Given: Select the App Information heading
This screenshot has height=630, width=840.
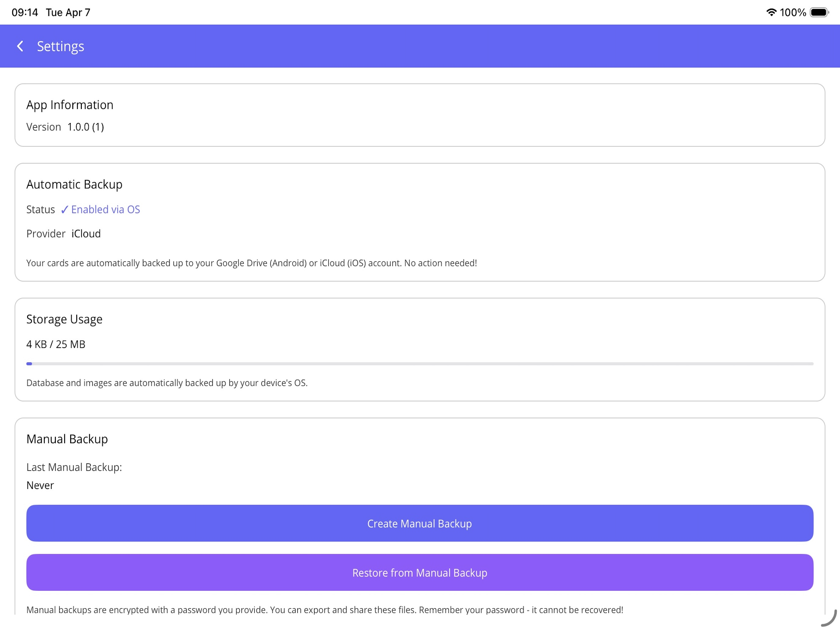Looking at the screenshot, I should coord(70,105).
